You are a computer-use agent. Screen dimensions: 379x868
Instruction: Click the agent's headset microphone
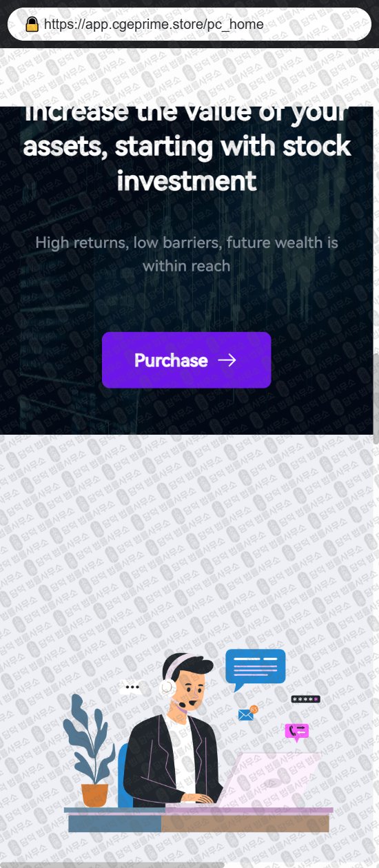pyautogui.click(x=182, y=705)
